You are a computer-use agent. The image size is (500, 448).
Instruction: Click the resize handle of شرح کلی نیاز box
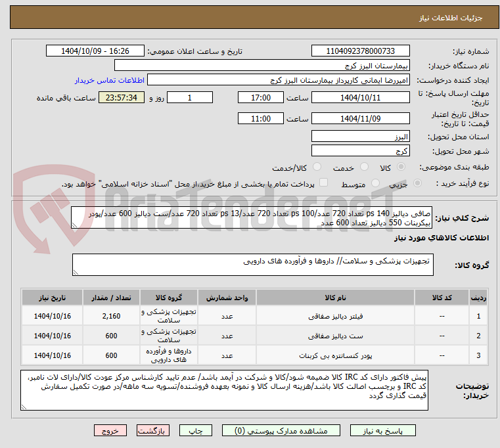pyautogui.click(x=74, y=225)
